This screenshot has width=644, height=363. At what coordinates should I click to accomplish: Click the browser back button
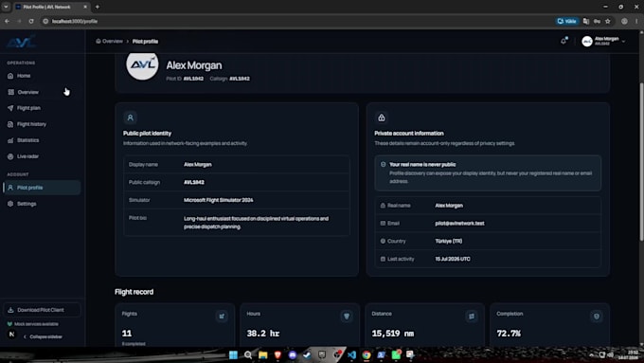(x=7, y=21)
